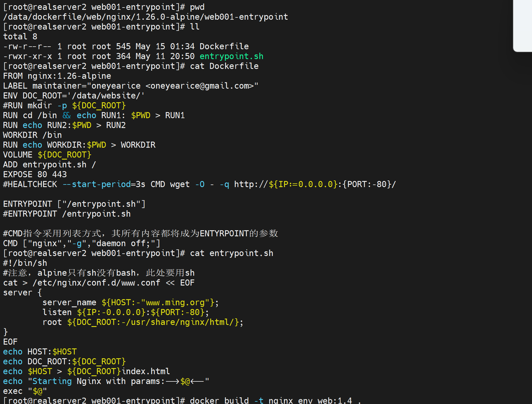The width and height of the screenshot is (532, 404).
Task: Click the light panel in top-right corner
Action: tap(522, 25)
